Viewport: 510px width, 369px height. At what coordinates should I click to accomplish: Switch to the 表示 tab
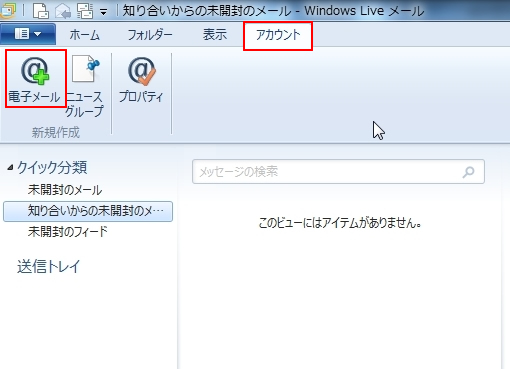click(215, 35)
